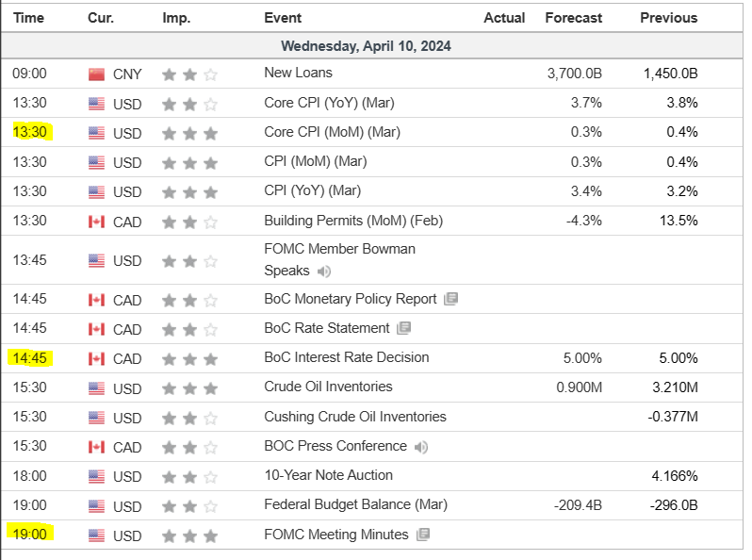Click the Time column header
The image size is (752, 560).
click(28, 18)
